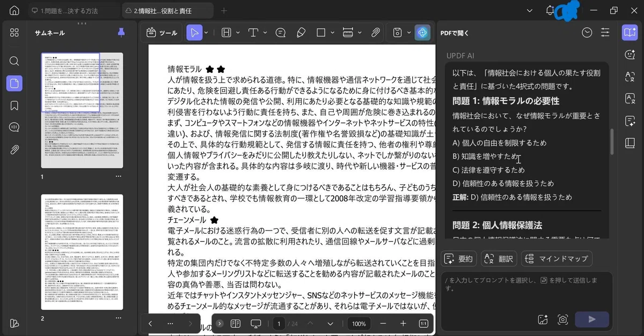644x336 pixels.
Task: Open the attachments panel in left sidebar
Action: 14,149
